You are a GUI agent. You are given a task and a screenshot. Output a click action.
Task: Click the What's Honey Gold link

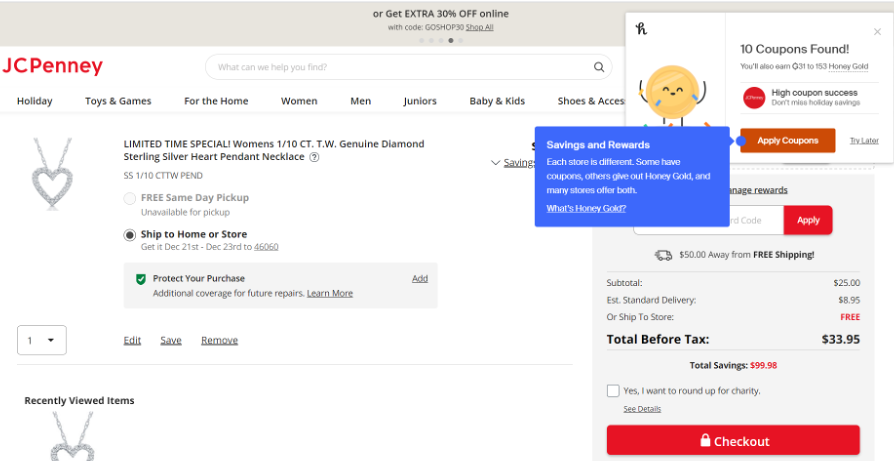click(x=586, y=208)
